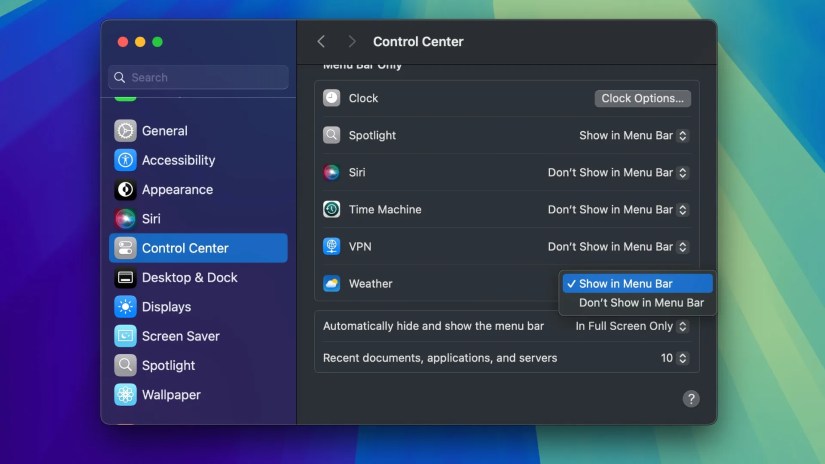Go back with the left chevron
The image size is (825, 464).
pyautogui.click(x=321, y=42)
